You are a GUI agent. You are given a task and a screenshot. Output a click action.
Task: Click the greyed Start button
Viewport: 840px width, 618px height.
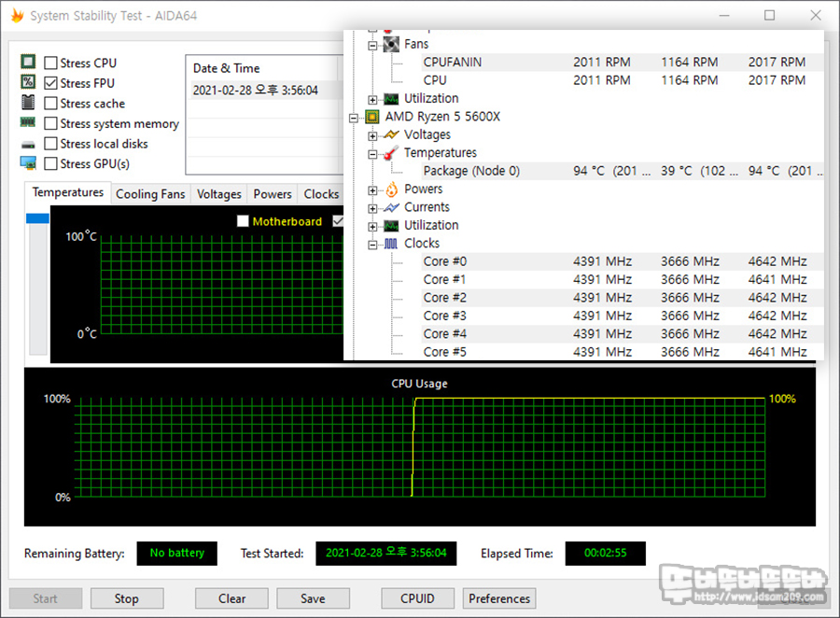46,598
